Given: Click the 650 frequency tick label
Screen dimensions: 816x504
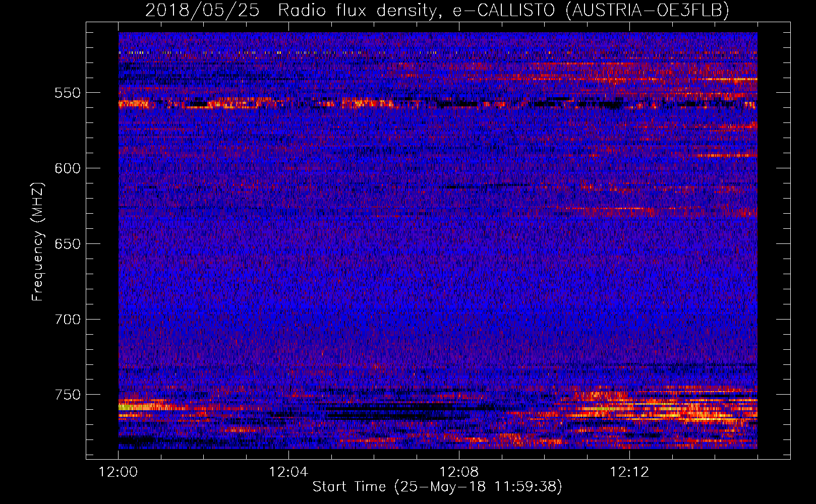Looking at the screenshot, I should coord(68,244).
